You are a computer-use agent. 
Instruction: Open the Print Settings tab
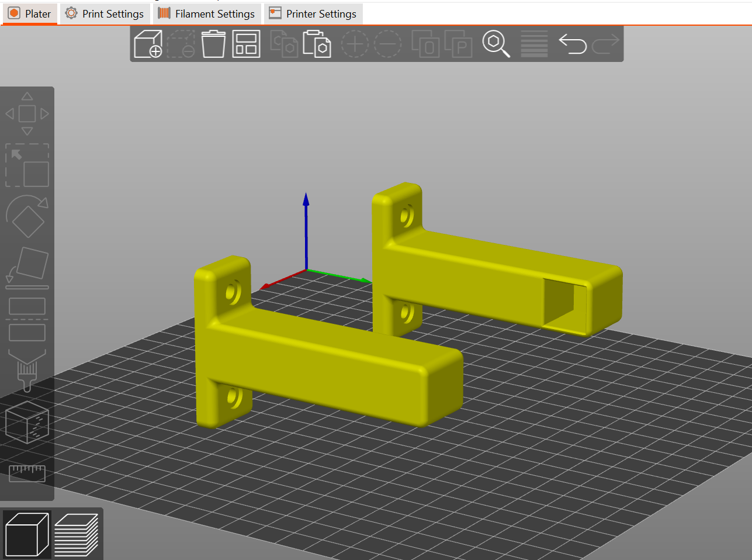coord(105,13)
